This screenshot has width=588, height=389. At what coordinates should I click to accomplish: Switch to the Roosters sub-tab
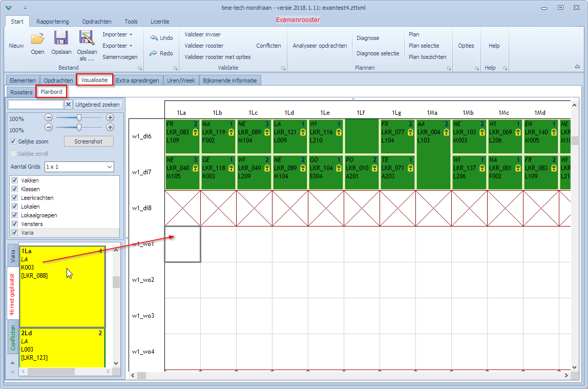[22, 92]
